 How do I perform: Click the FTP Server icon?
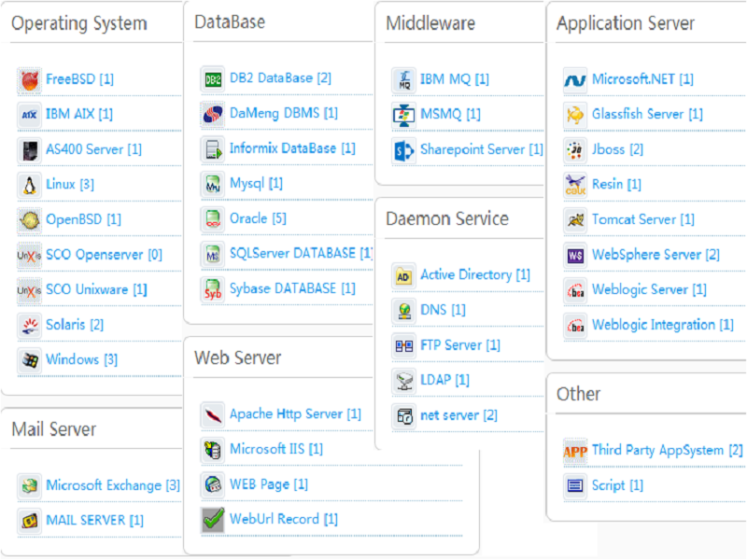tap(404, 345)
